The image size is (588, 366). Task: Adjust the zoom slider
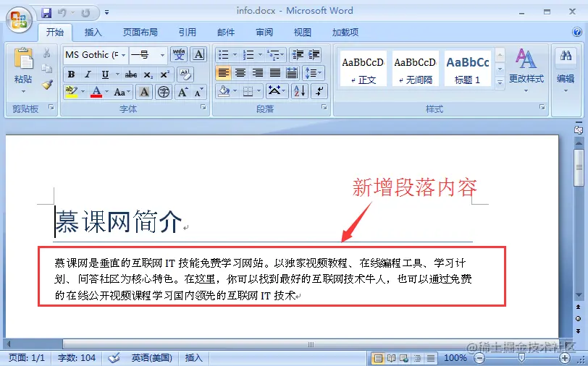(x=521, y=358)
